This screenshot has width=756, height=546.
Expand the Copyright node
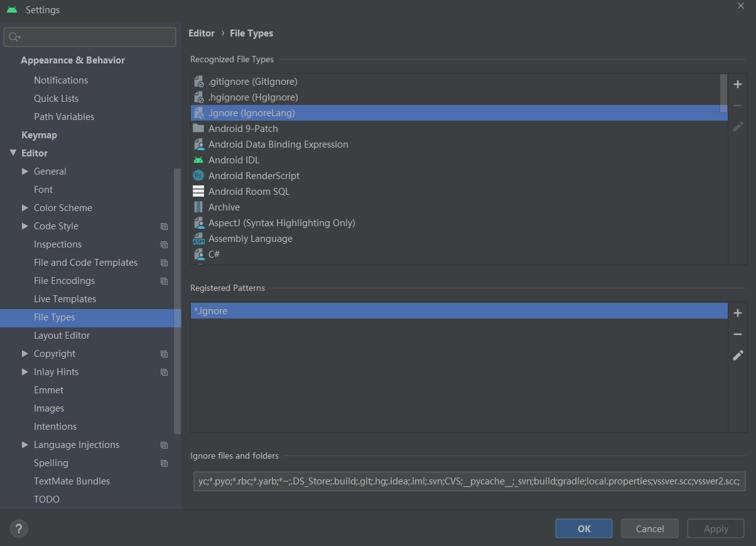pos(25,354)
